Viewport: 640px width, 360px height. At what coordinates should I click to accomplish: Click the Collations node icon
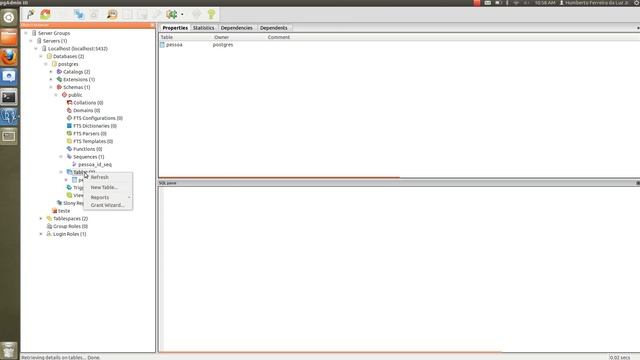[x=69, y=102]
